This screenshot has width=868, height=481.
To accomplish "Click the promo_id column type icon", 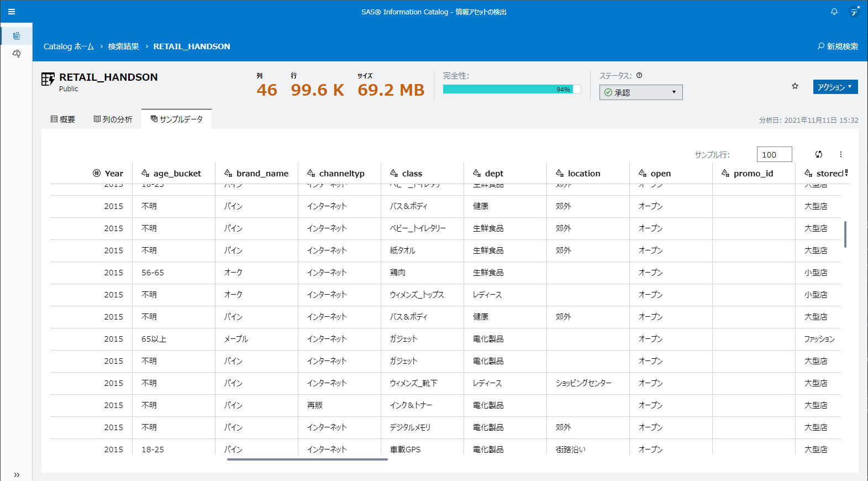I will (x=725, y=173).
